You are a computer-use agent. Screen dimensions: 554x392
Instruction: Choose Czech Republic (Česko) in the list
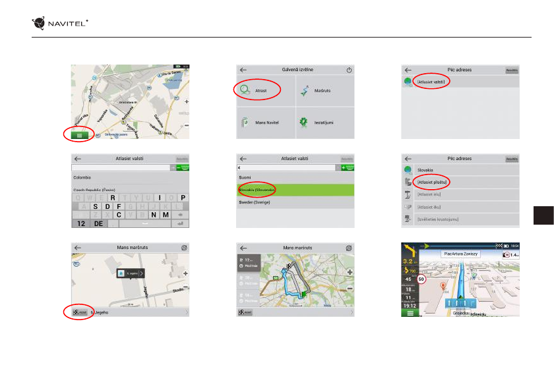(x=130, y=190)
